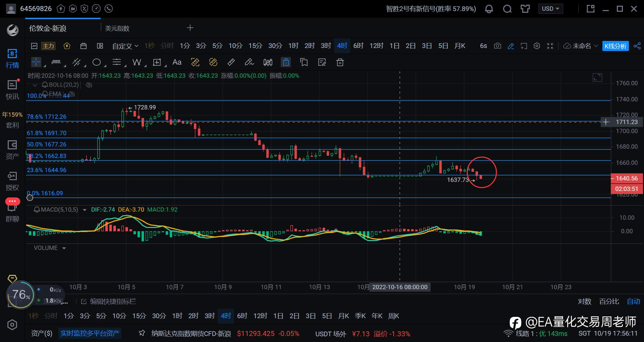Image resolution: width=644 pixels, height=342 pixels.
Task: Enable 百分比 percentage scale
Action: pos(609,301)
